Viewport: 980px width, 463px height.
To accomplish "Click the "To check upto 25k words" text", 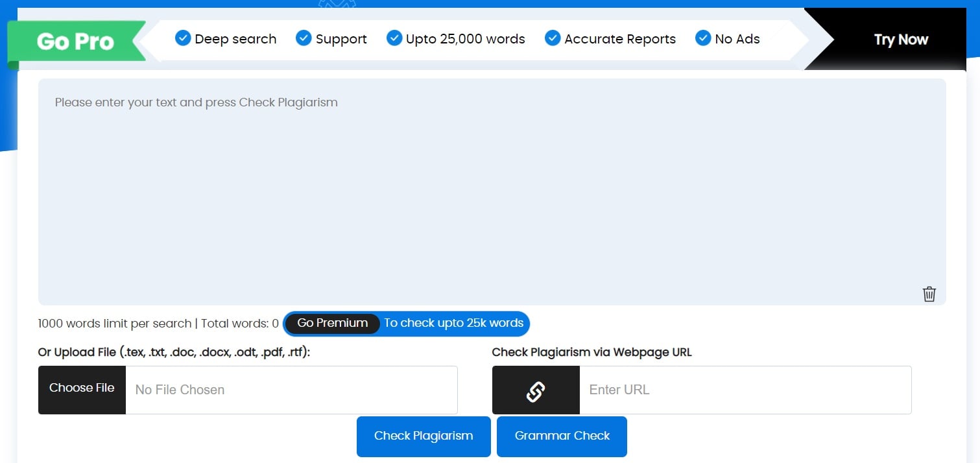I will (453, 323).
